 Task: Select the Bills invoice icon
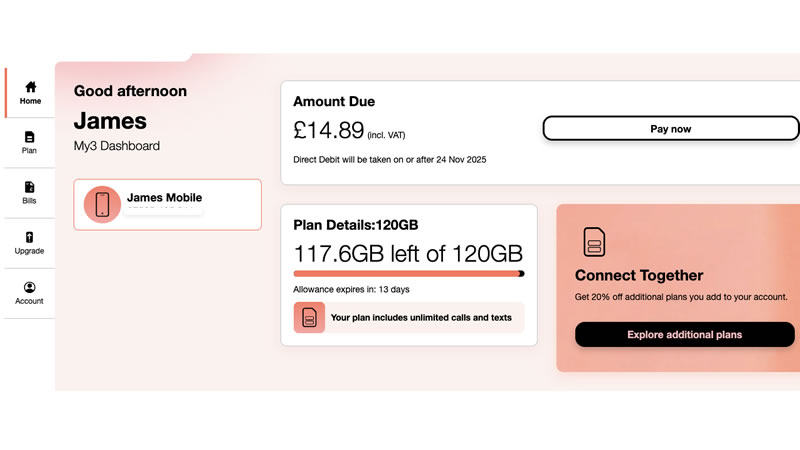point(29,187)
